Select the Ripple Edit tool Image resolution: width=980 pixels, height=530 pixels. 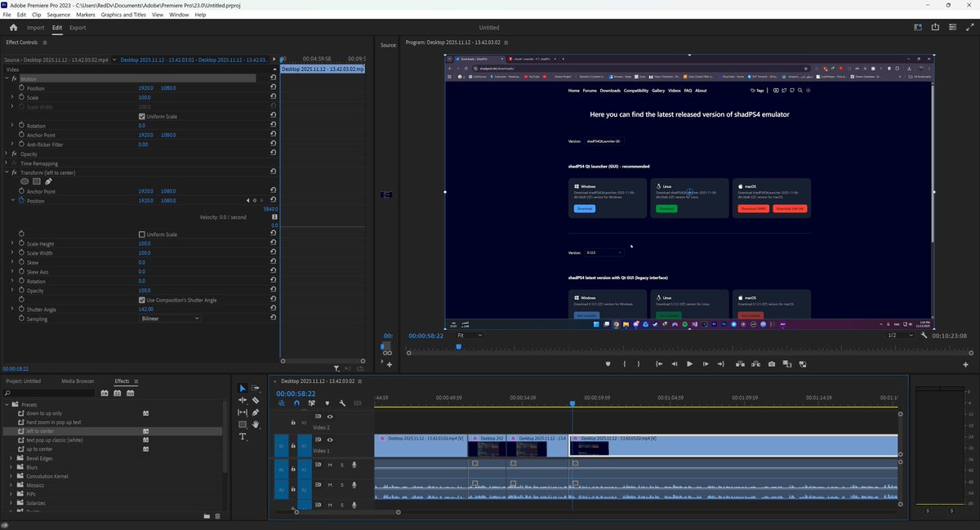[x=243, y=400]
